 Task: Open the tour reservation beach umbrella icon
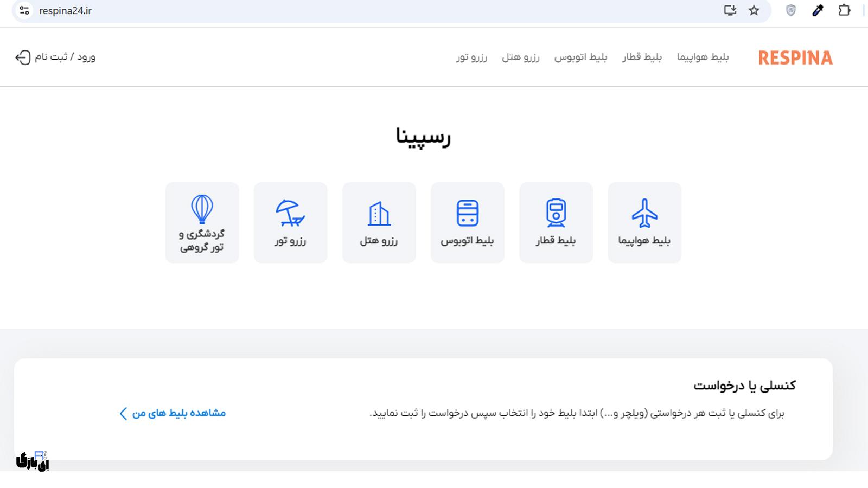click(290, 213)
